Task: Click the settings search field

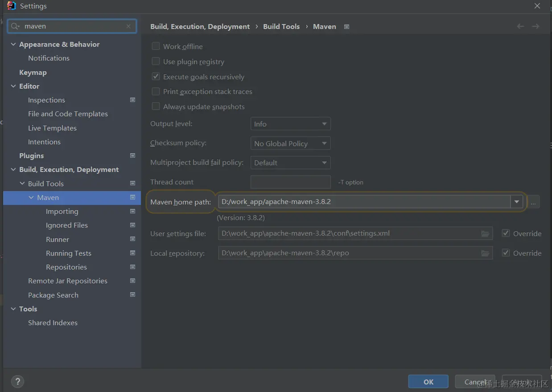Action: pos(72,26)
